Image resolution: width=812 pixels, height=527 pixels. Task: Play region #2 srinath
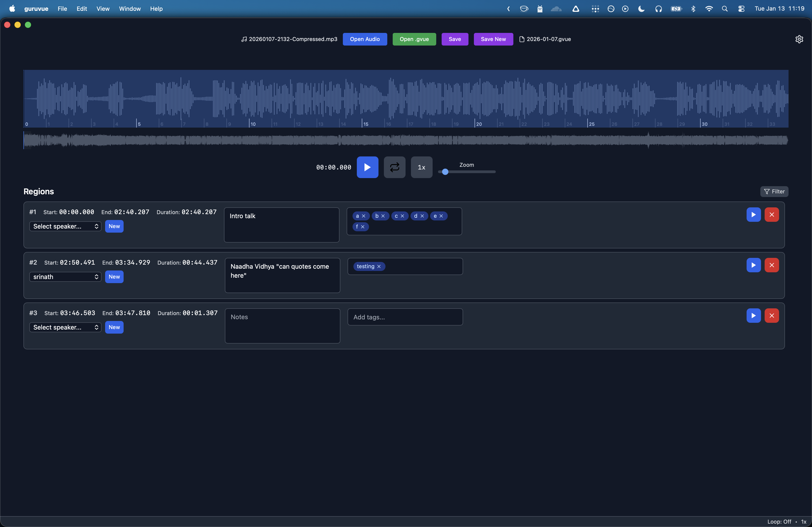(x=753, y=265)
